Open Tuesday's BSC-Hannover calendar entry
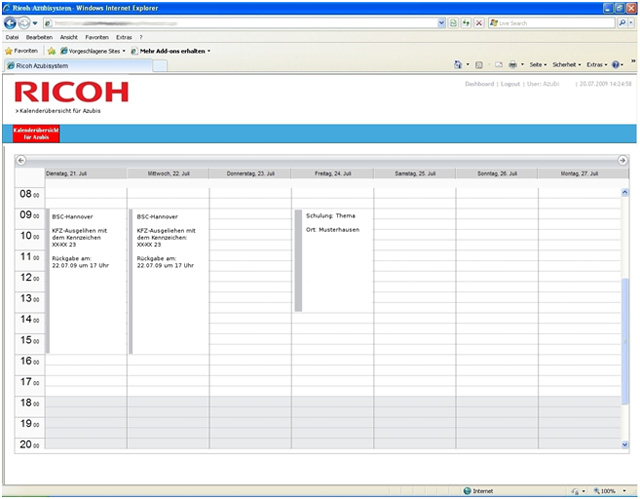This screenshot has width=640, height=499. point(86,281)
